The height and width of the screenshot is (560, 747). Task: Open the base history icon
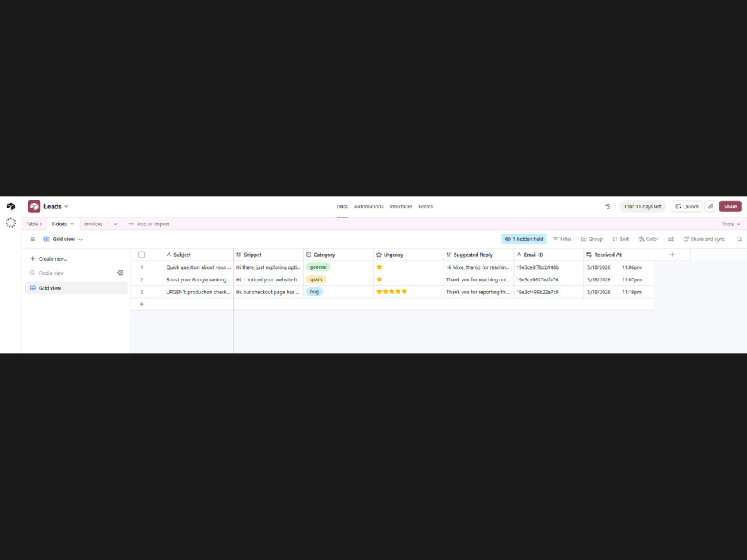(x=607, y=206)
